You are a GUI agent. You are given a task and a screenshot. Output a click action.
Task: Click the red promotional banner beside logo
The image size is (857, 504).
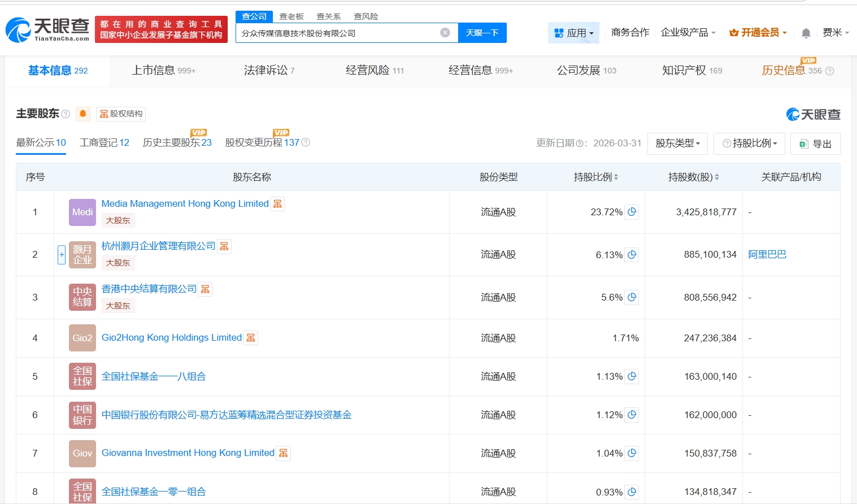161,29
